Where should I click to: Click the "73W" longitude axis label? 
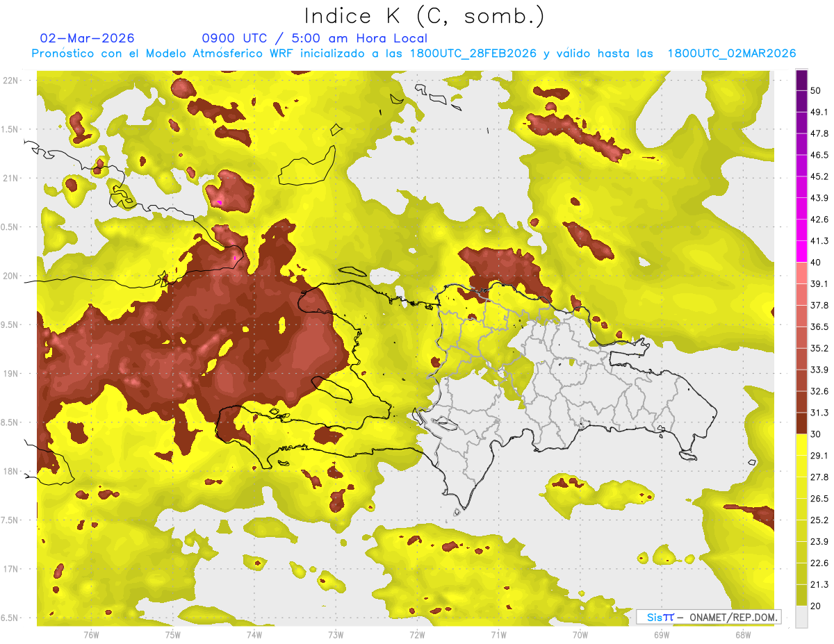point(336,635)
